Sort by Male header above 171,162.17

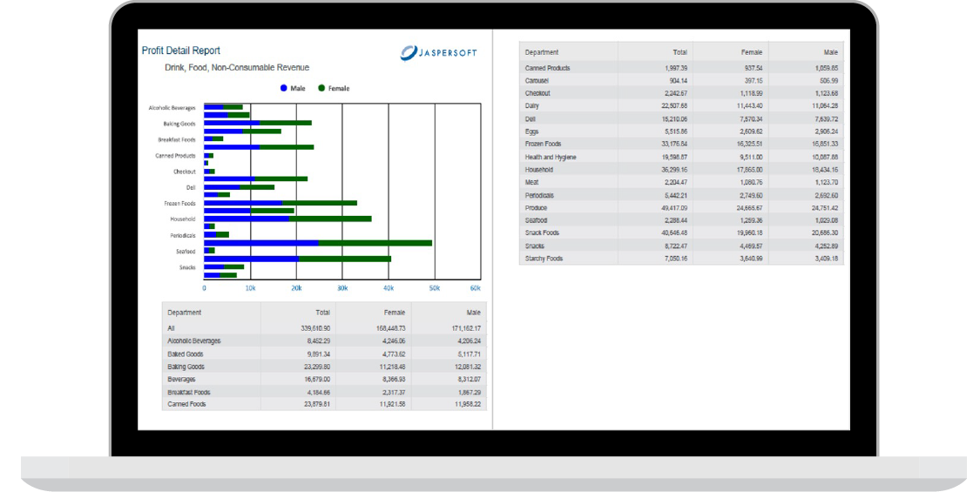[474, 313]
